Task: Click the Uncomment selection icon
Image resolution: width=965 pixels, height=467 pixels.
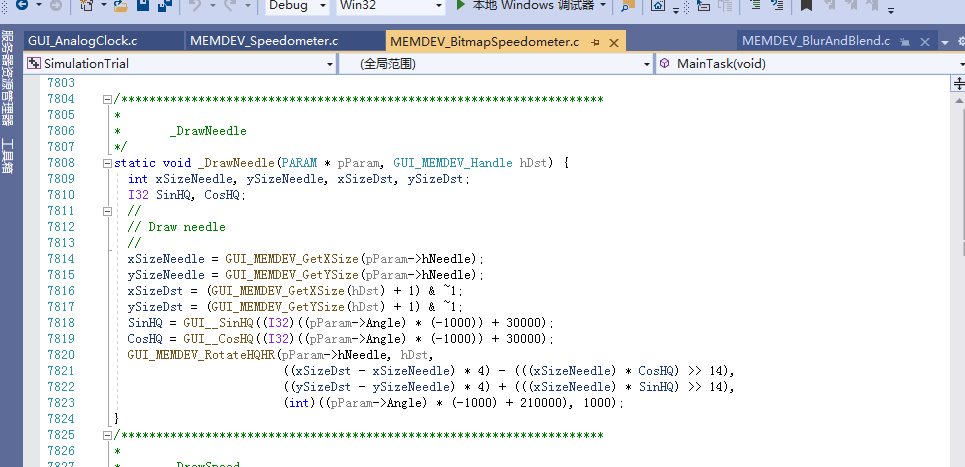Action: pyautogui.click(x=776, y=4)
